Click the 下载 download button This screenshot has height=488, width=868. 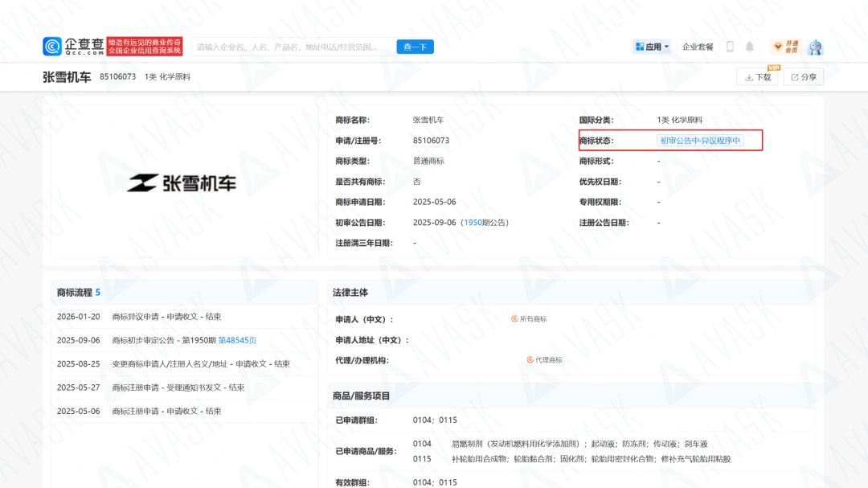757,77
